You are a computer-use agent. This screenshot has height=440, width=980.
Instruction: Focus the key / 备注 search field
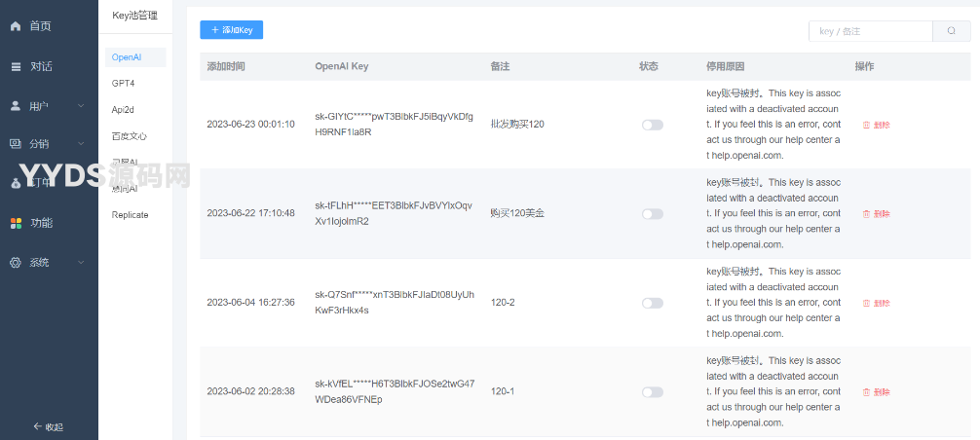pos(870,31)
